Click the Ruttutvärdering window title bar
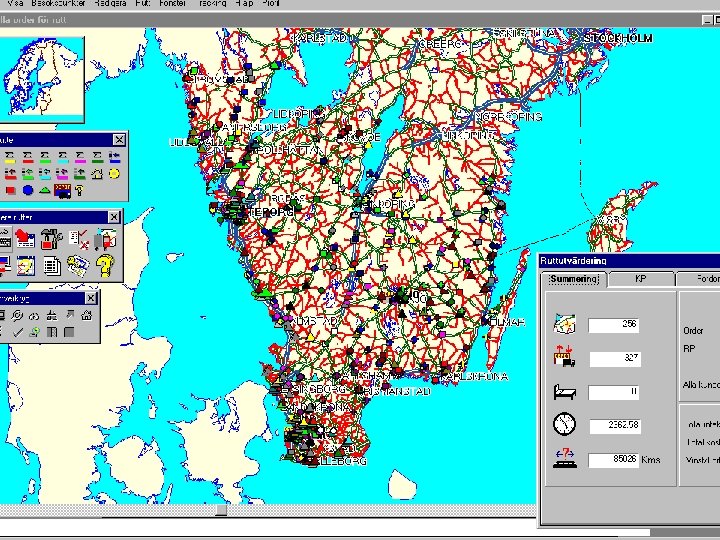720x540 pixels. (x=630, y=261)
